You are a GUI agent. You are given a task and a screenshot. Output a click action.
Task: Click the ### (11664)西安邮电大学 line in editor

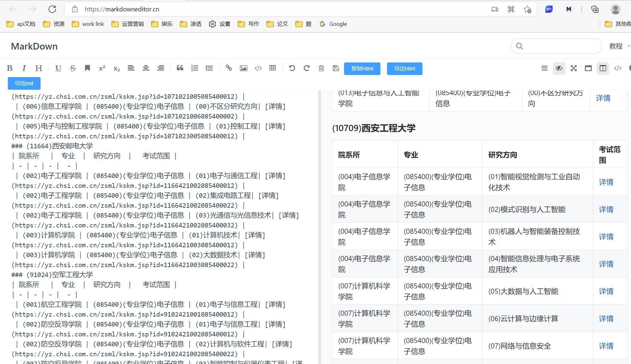[52, 146]
